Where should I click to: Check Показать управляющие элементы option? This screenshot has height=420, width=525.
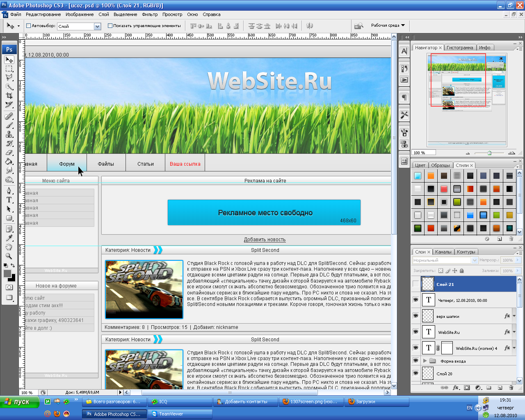(110, 26)
